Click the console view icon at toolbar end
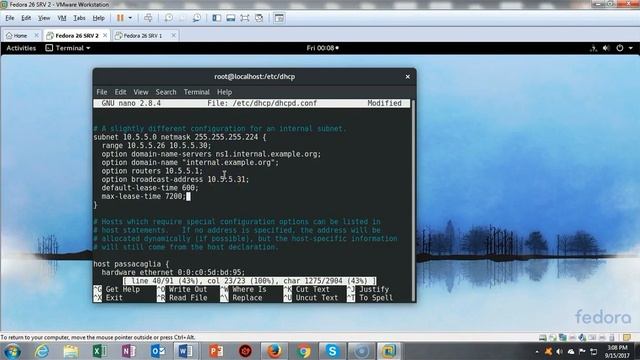The width and height of the screenshot is (640, 360). (279, 18)
